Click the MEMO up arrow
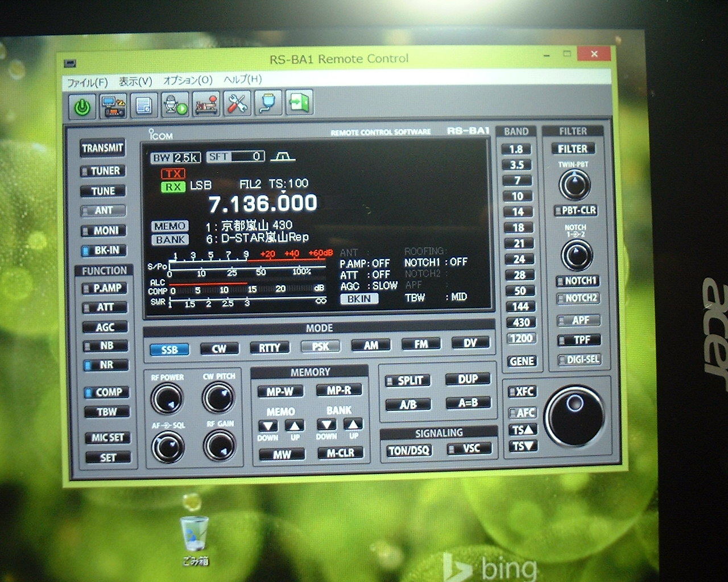 [295, 426]
